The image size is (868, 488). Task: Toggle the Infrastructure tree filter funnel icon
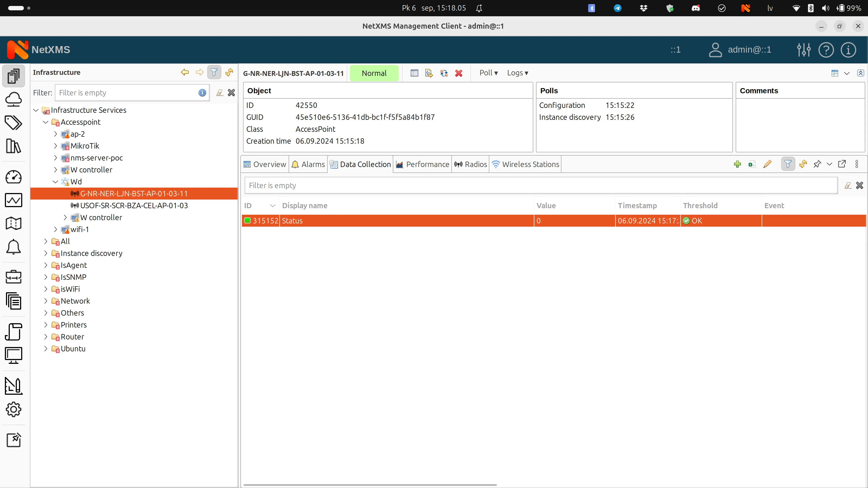tap(214, 72)
